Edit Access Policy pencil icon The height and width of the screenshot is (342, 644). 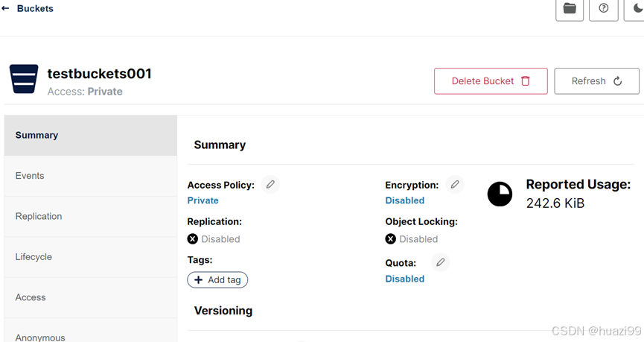[x=270, y=184]
